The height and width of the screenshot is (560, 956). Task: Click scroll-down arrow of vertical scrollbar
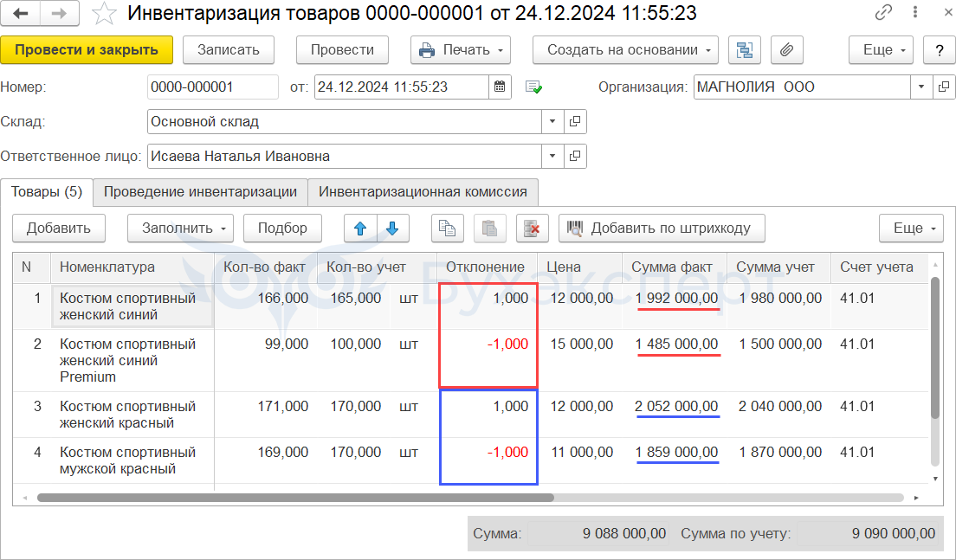(x=935, y=479)
